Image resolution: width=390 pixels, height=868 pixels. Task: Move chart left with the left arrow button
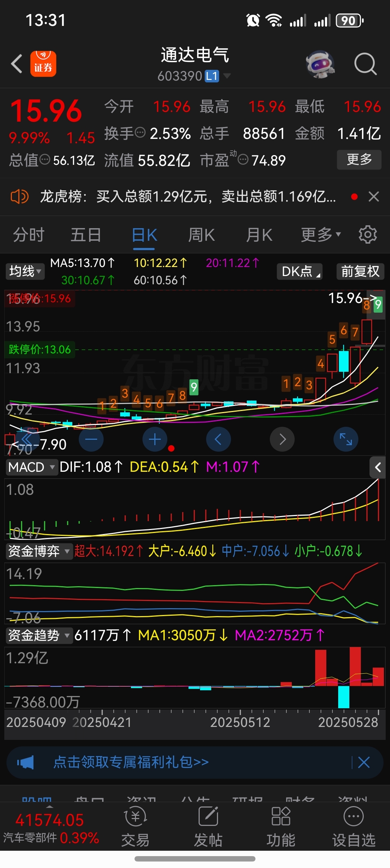tap(218, 439)
